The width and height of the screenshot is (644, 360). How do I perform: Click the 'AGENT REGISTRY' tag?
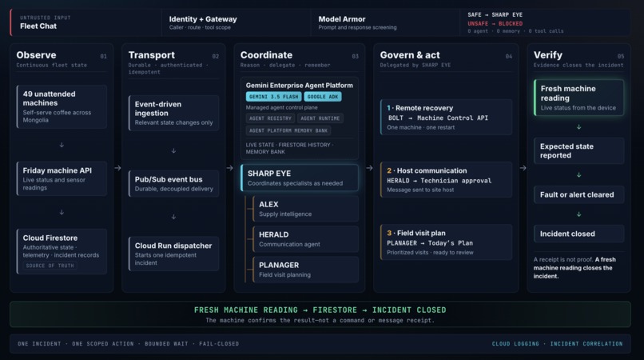(270, 118)
